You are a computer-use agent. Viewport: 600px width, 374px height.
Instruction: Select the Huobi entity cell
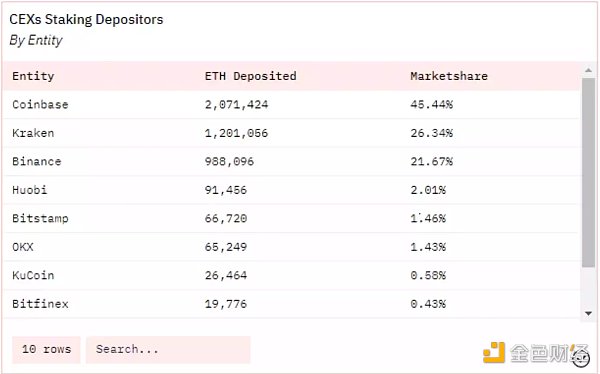(x=30, y=190)
